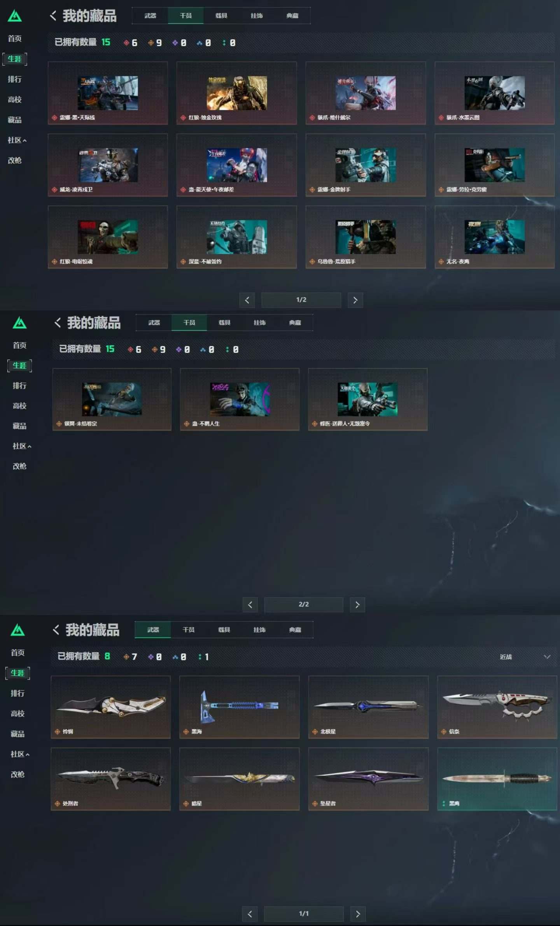The height and width of the screenshot is (926, 560).
Task: Go to next page from page 1/2
Action: [355, 300]
